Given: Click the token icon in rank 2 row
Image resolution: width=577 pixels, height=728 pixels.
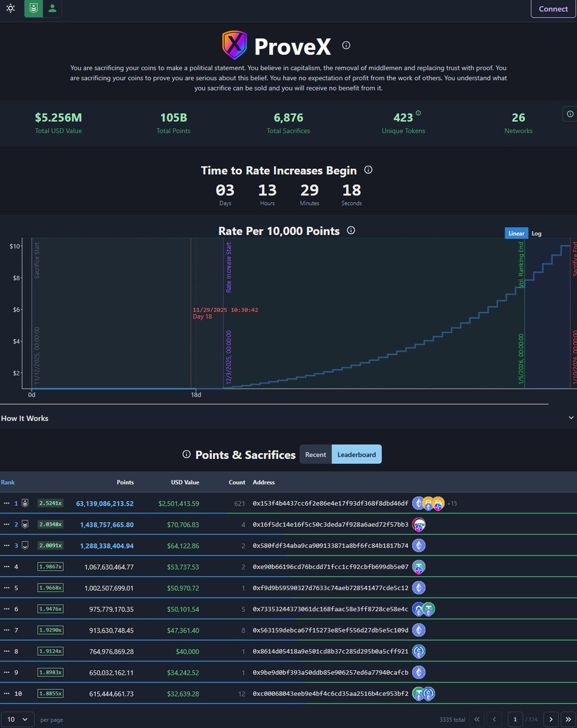Looking at the screenshot, I should point(418,525).
